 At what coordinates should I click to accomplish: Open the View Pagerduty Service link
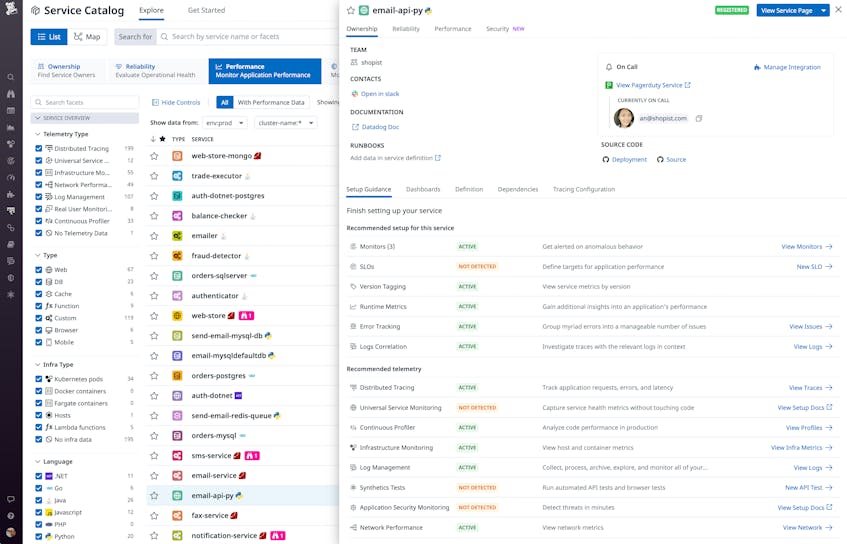point(653,85)
